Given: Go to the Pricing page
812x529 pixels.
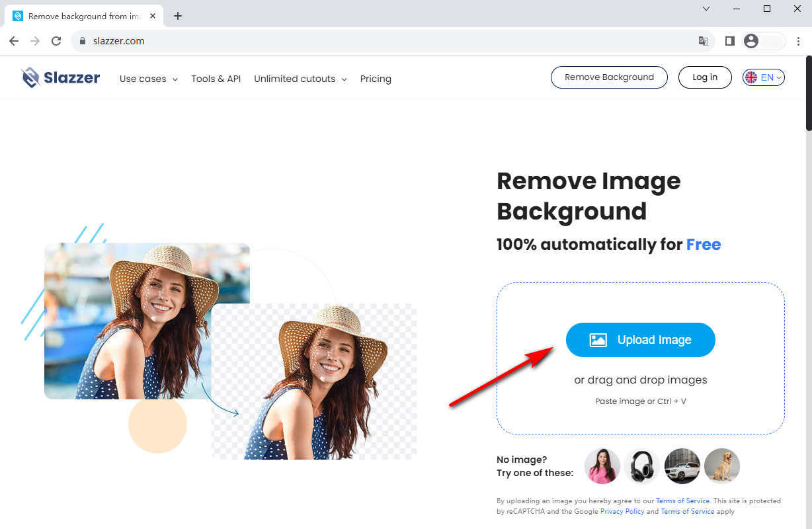Looking at the screenshot, I should tap(376, 79).
